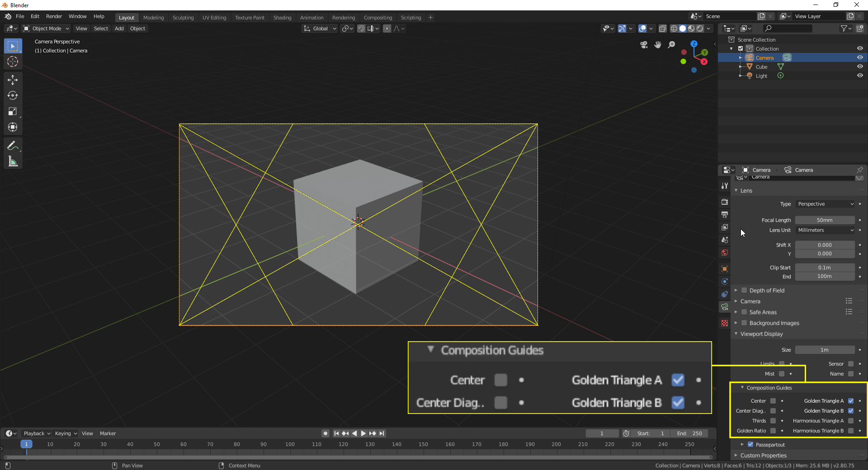Viewport: 868px width, 470px height.
Task: Click the Clip Start 0.1m field
Action: point(825,268)
